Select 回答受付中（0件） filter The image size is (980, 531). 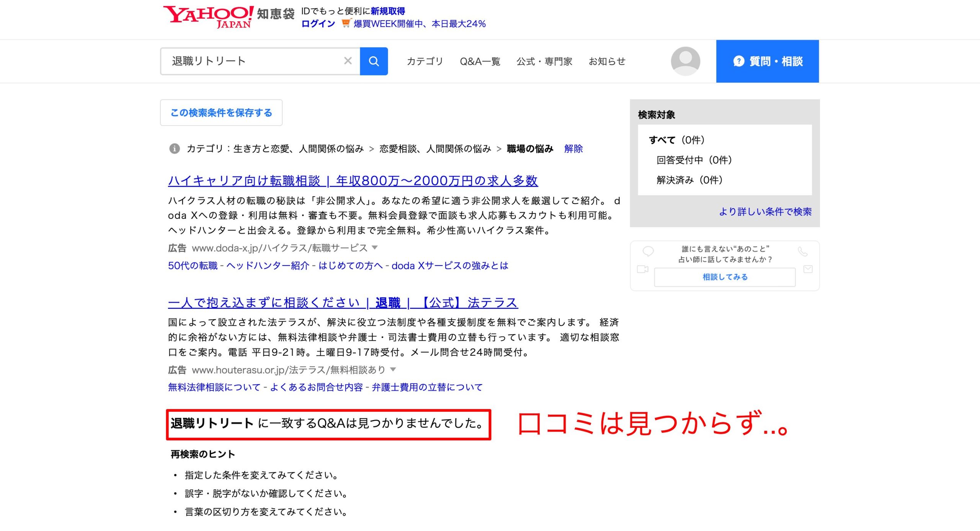tap(694, 160)
